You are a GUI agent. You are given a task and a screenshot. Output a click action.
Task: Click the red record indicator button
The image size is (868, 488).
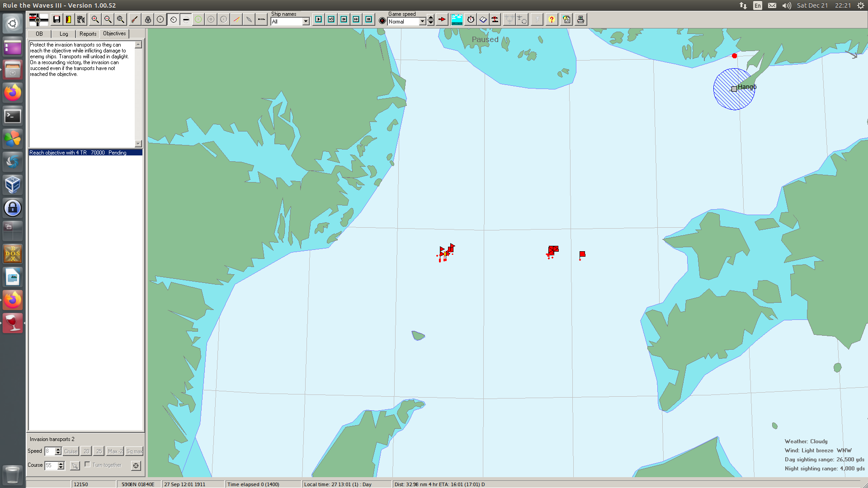[x=382, y=21]
